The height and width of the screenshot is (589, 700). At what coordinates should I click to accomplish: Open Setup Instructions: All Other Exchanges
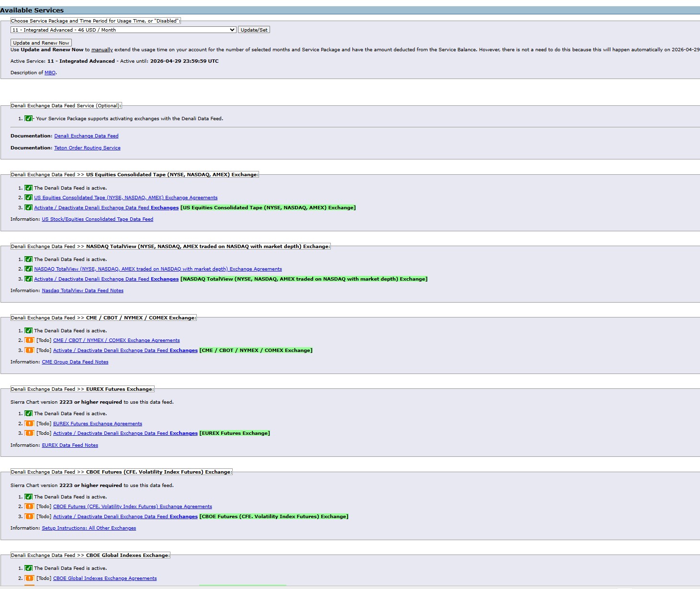pyautogui.click(x=89, y=528)
